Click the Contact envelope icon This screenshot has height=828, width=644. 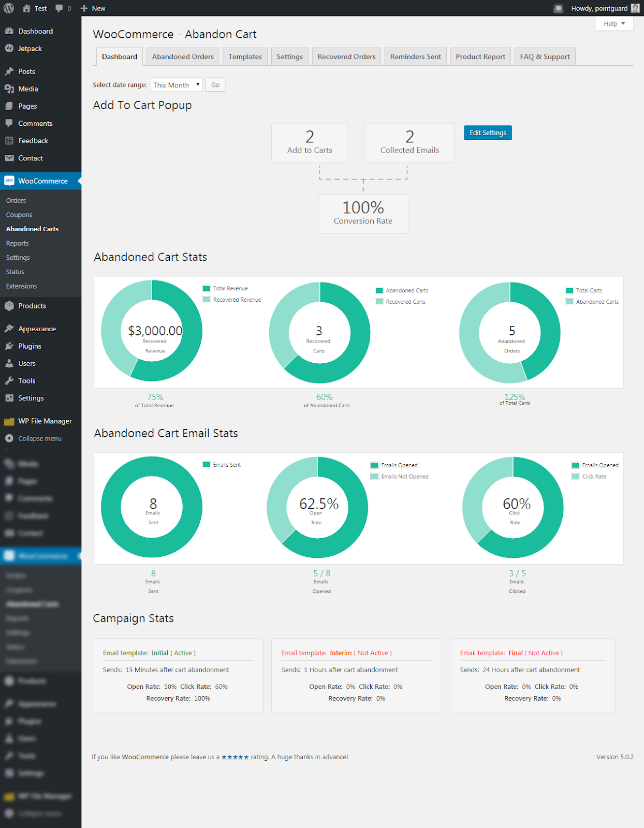tap(9, 158)
